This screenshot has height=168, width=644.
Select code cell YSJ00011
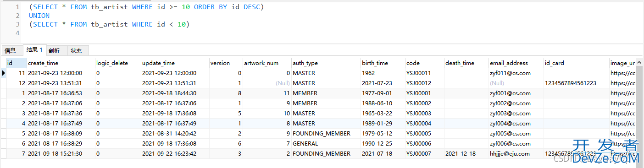coord(424,73)
